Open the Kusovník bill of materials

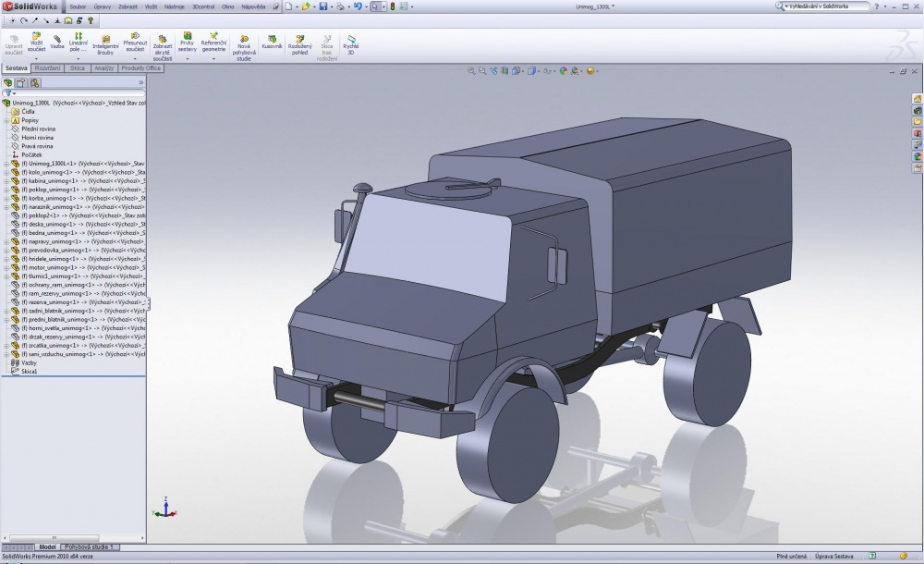coord(272,42)
